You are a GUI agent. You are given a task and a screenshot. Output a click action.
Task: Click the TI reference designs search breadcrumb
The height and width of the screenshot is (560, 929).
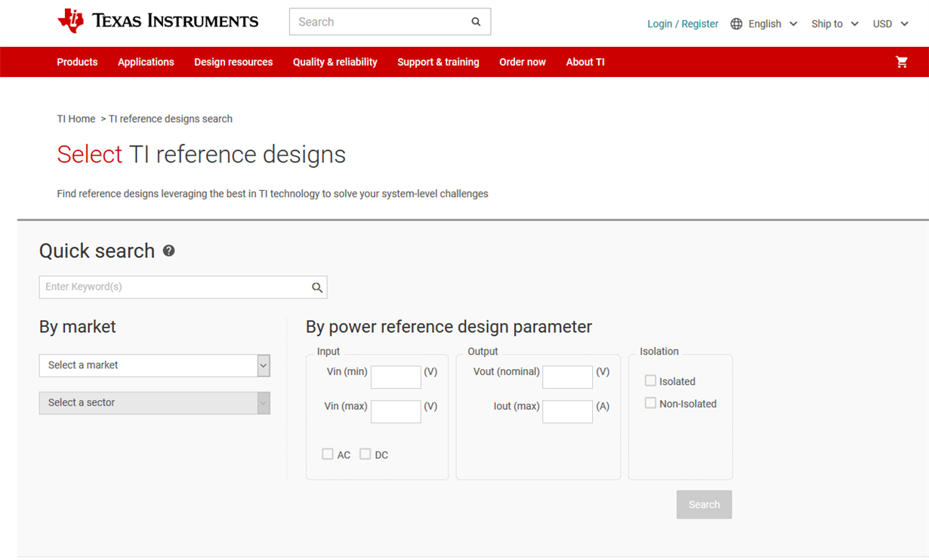(x=171, y=119)
